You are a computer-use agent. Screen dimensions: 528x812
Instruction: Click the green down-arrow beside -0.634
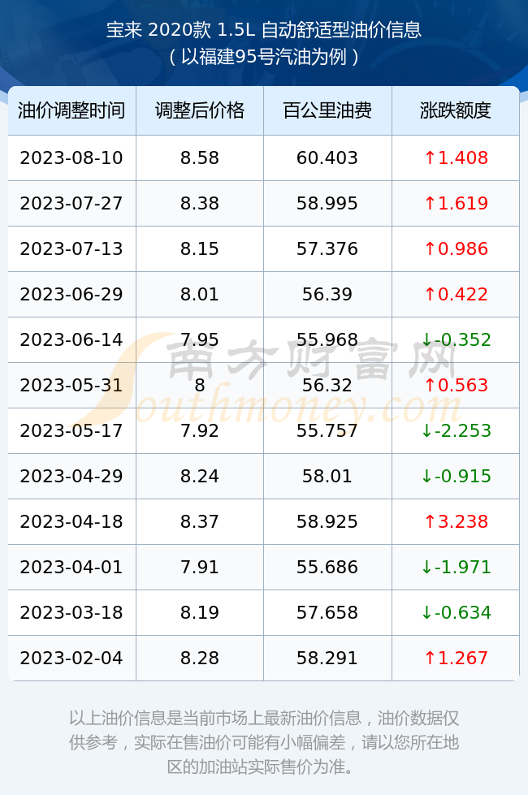426,612
